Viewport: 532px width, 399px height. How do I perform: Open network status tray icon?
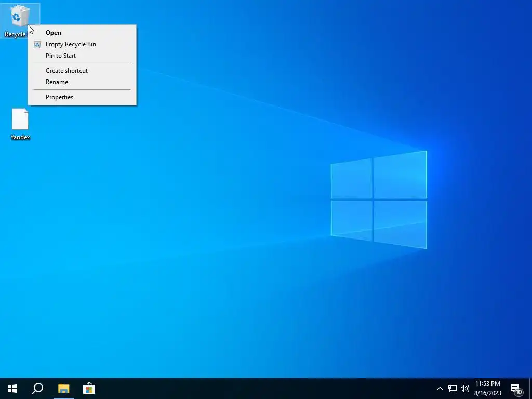pos(453,389)
